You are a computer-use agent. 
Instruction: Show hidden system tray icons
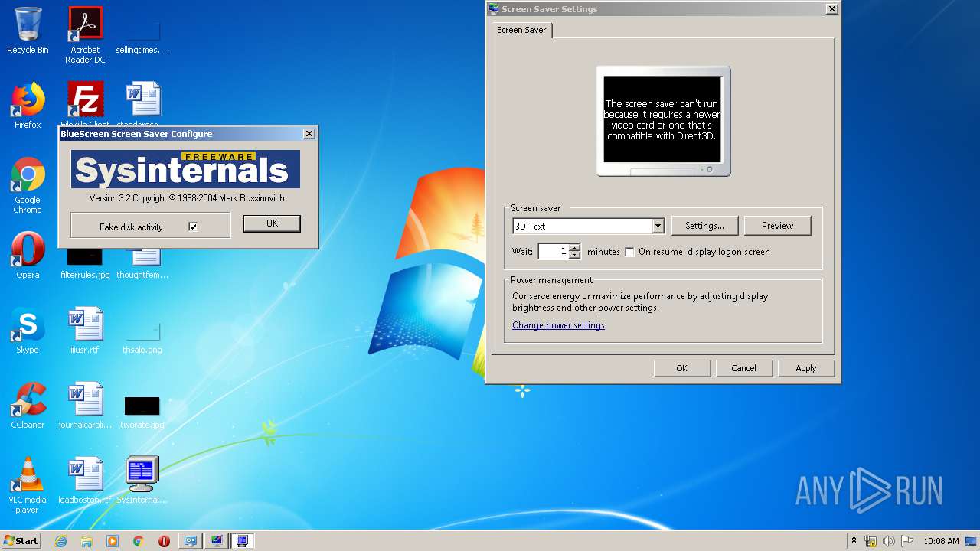(854, 541)
